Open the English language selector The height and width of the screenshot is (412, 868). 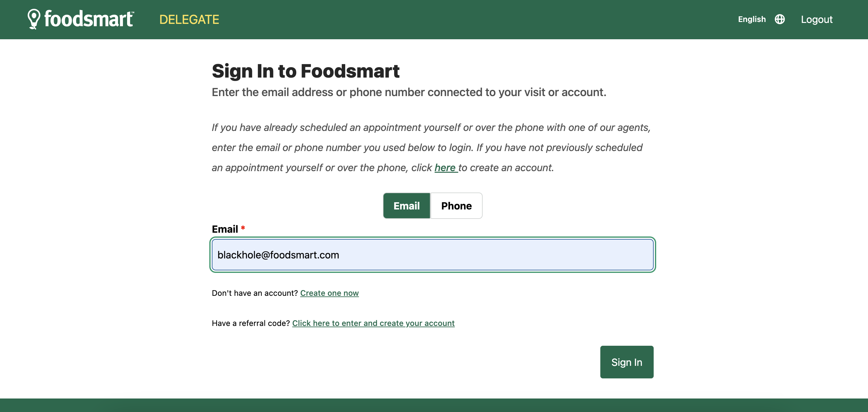click(x=751, y=19)
